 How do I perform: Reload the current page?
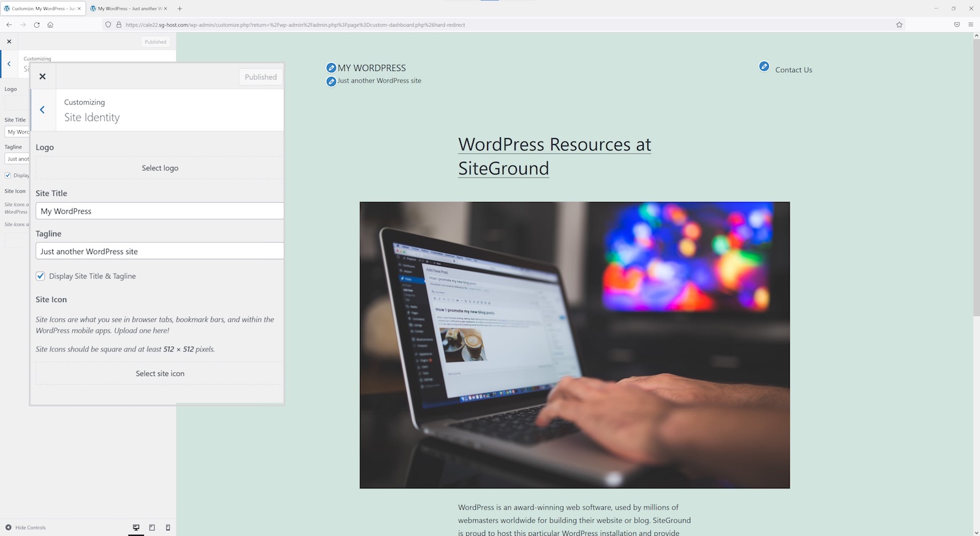tap(37, 25)
